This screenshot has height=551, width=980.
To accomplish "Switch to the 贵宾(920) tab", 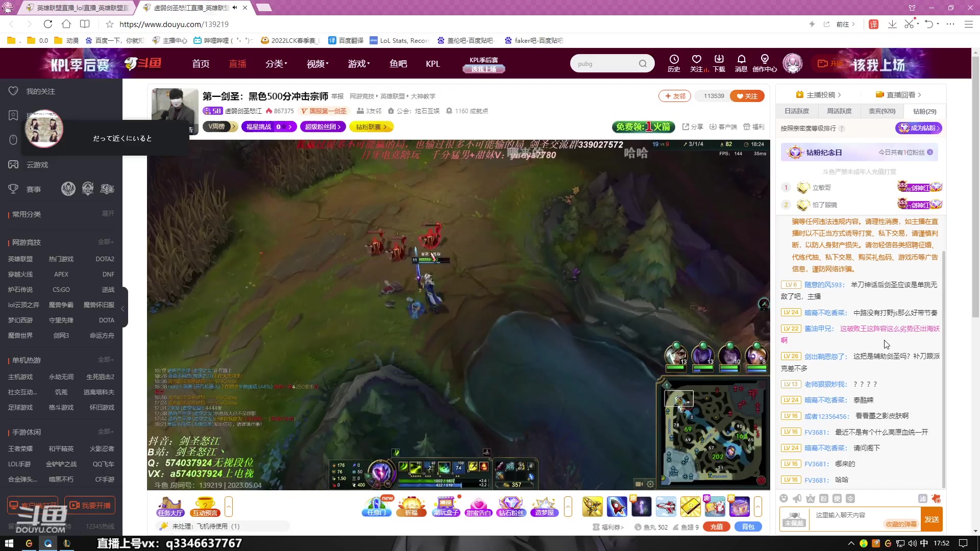I will [x=881, y=111].
